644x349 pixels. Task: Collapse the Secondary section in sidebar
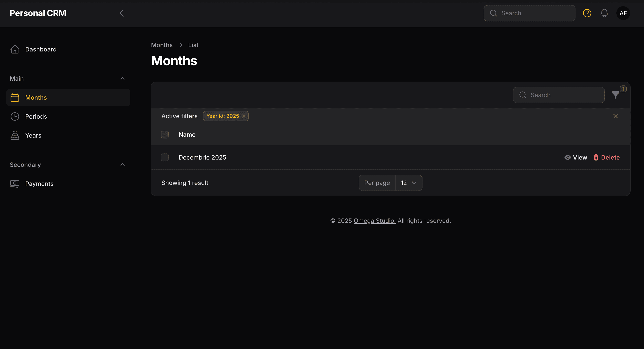122,164
